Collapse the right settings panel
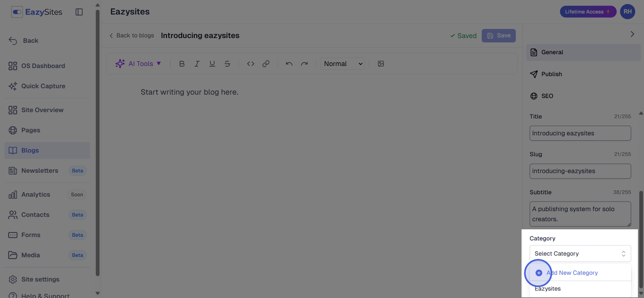This screenshot has height=298, width=644. [x=632, y=34]
